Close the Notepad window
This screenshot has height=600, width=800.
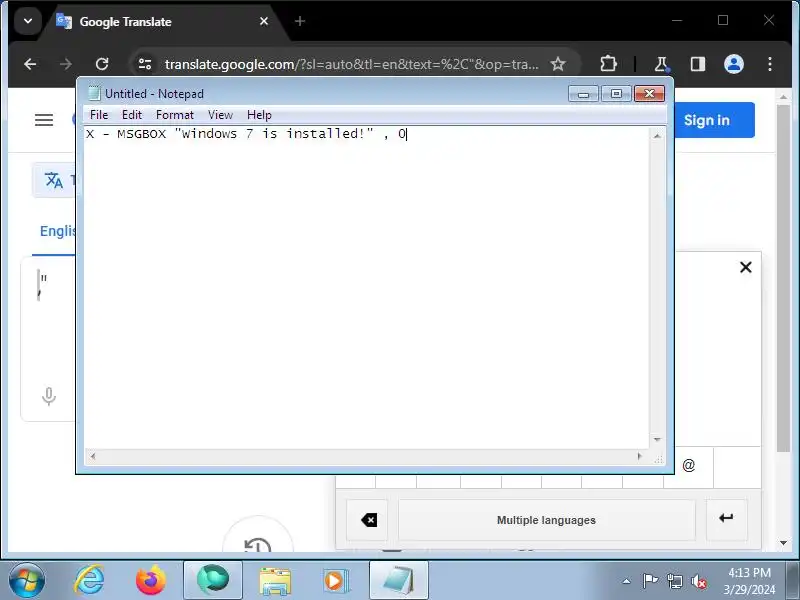(x=649, y=94)
